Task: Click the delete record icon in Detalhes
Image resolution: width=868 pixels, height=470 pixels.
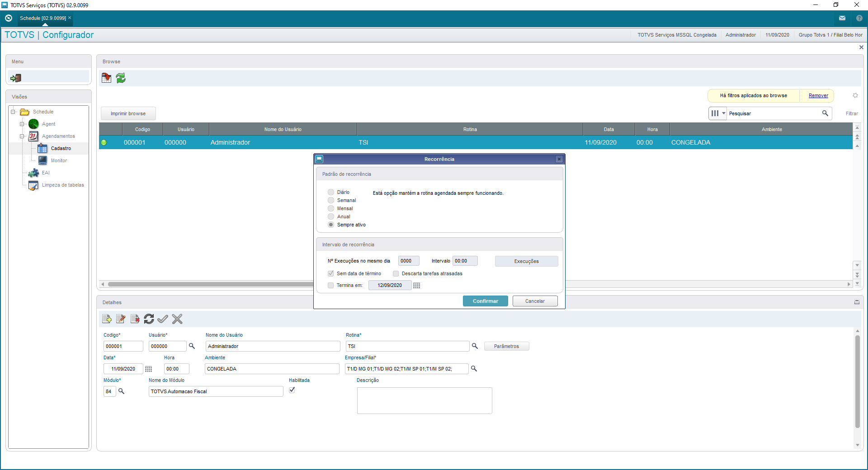Action: coord(135,319)
